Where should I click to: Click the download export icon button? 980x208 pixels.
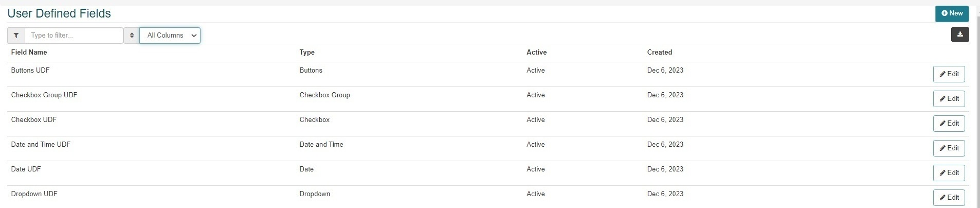coord(960,34)
